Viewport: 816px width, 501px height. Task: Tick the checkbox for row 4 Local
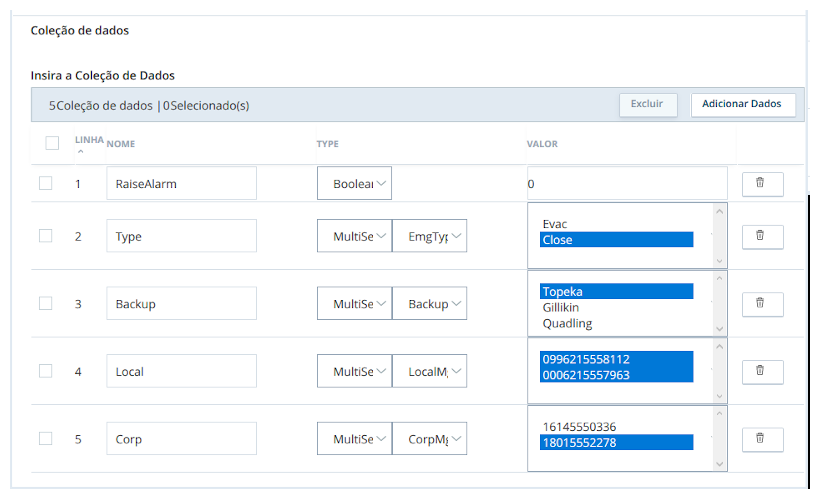(x=45, y=371)
